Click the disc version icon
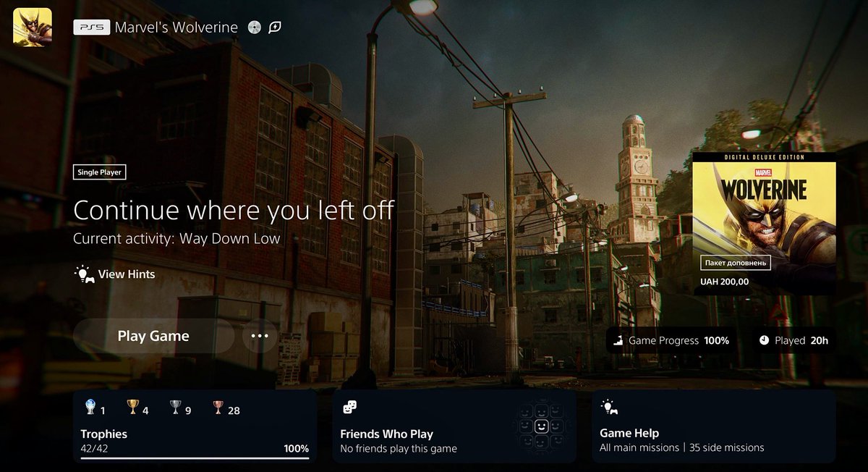This screenshot has width=868, height=472. [x=254, y=28]
